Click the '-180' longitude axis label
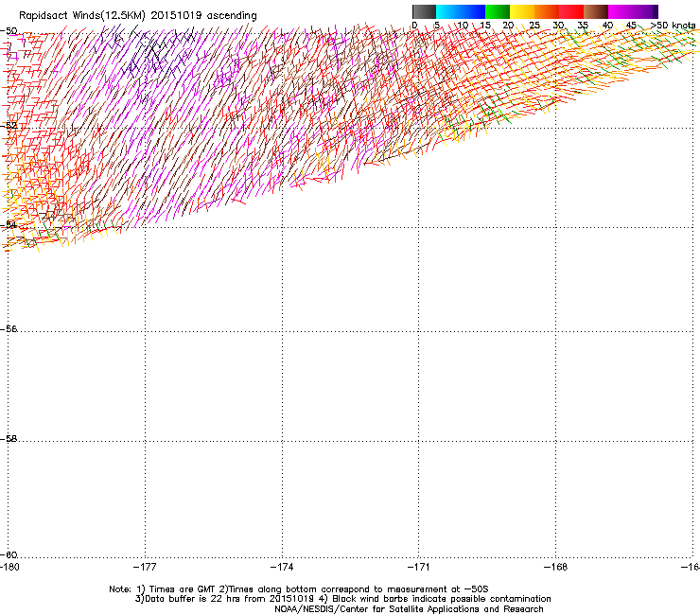Viewport: 700px width, 615px height. [x=9, y=567]
